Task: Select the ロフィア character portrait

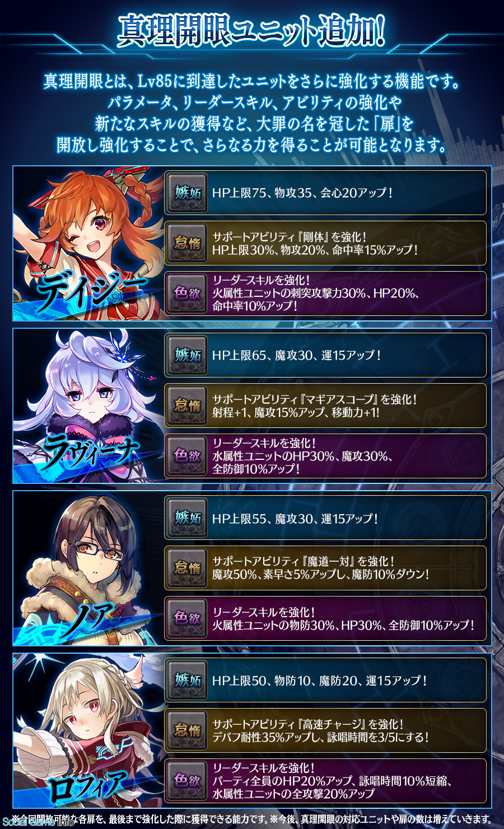Action: [x=88, y=731]
